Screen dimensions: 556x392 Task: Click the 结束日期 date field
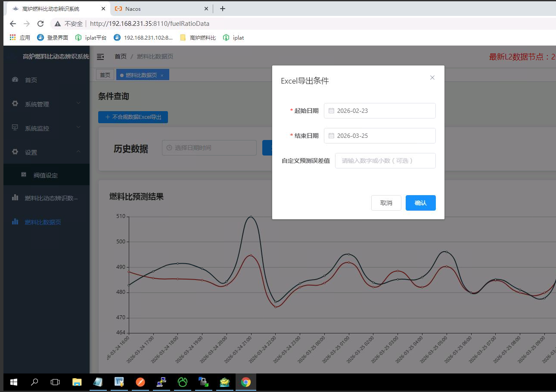pos(379,136)
